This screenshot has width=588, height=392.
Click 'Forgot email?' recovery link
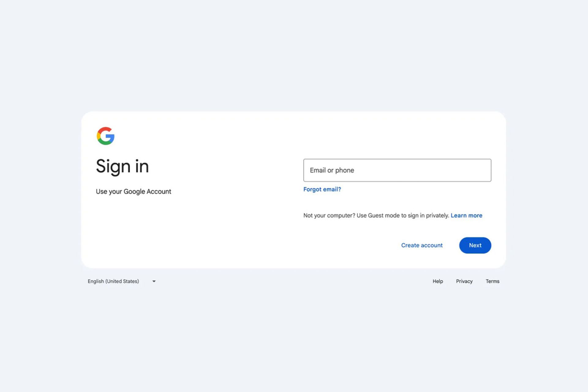322,189
